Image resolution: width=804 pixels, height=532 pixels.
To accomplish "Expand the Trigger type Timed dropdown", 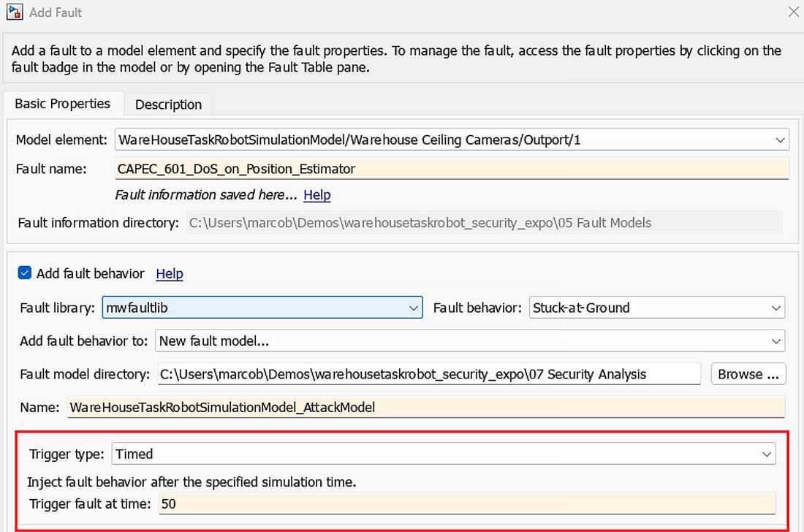I will [x=444, y=454].
